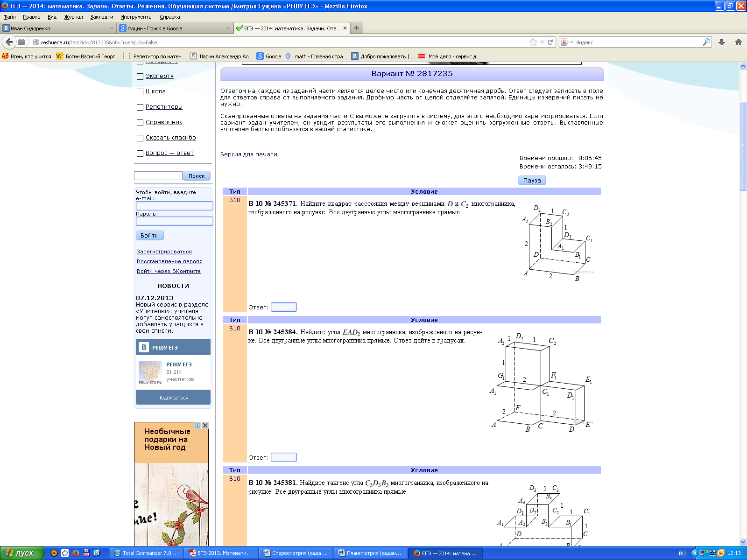The image size is (747, 560).
Task: Focus the answer field for task 245371
Action: click(284, 307)
